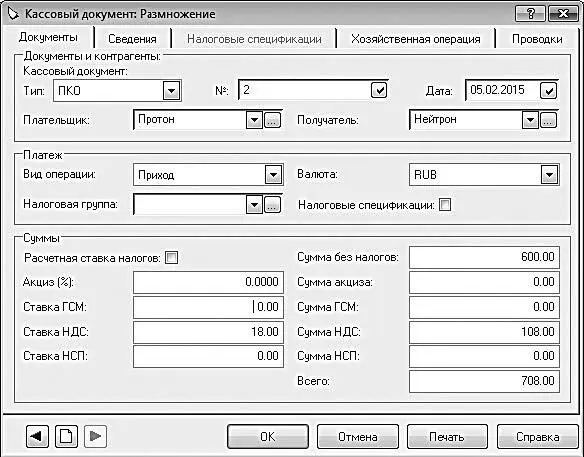Open Налоговая группа browse ellipsis button

click(272, 204)
